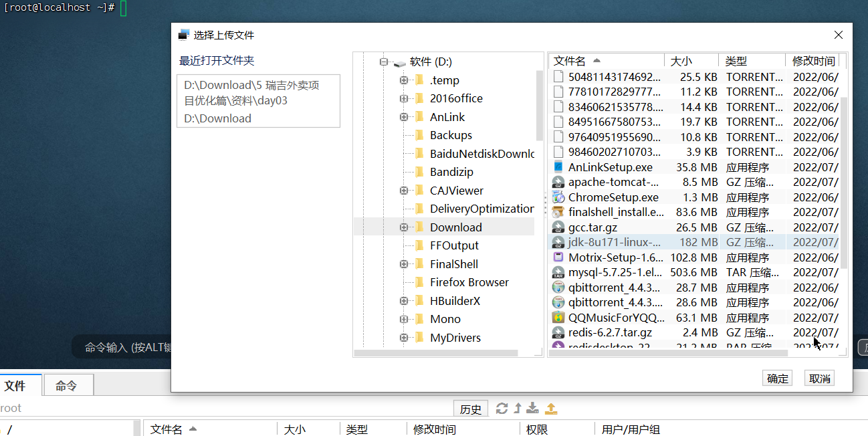868x436 pixels.
Task: Click the file list vertical scrollbar
Action: pyautogui.click(x=843, y=182)
